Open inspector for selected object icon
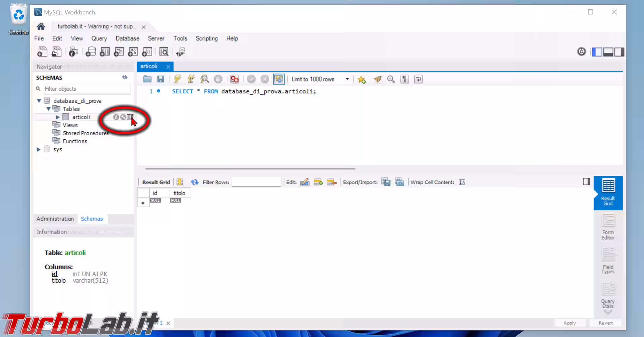Image resolution: width=644 pixels, height=337 pixels. click(x=73, y=52)
